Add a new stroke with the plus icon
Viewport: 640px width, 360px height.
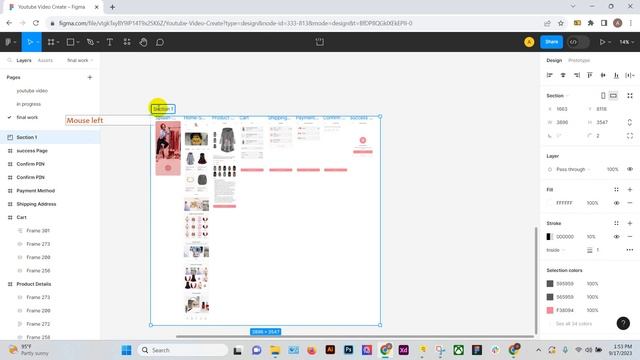click(x=630, y=223)
